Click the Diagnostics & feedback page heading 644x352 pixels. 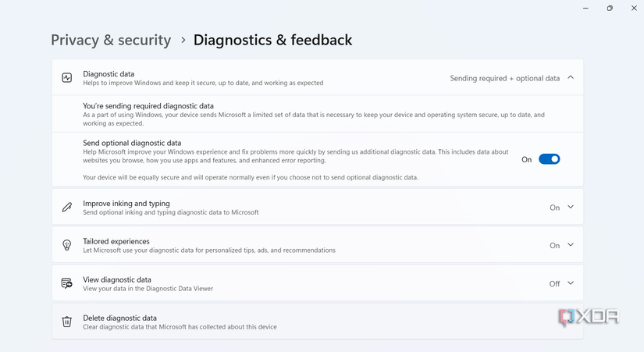(272, 40)
